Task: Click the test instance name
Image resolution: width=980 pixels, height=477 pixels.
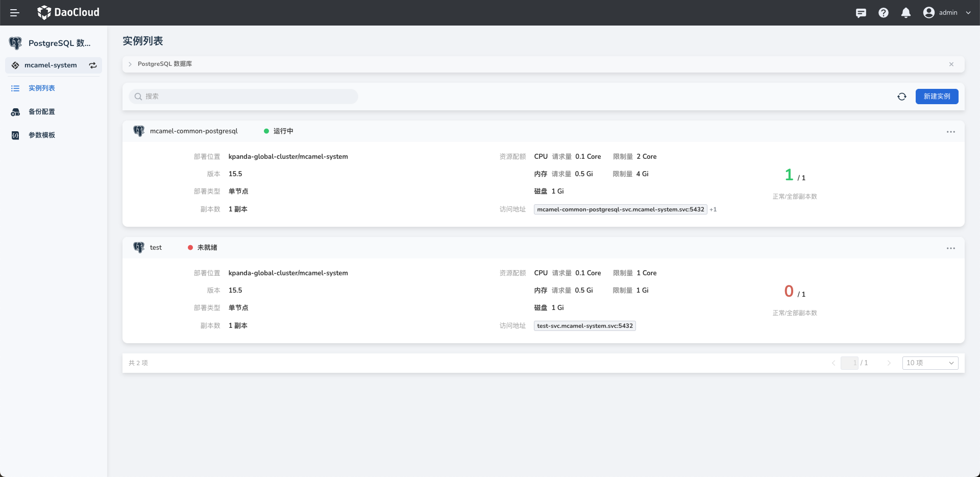Action: 156,248
